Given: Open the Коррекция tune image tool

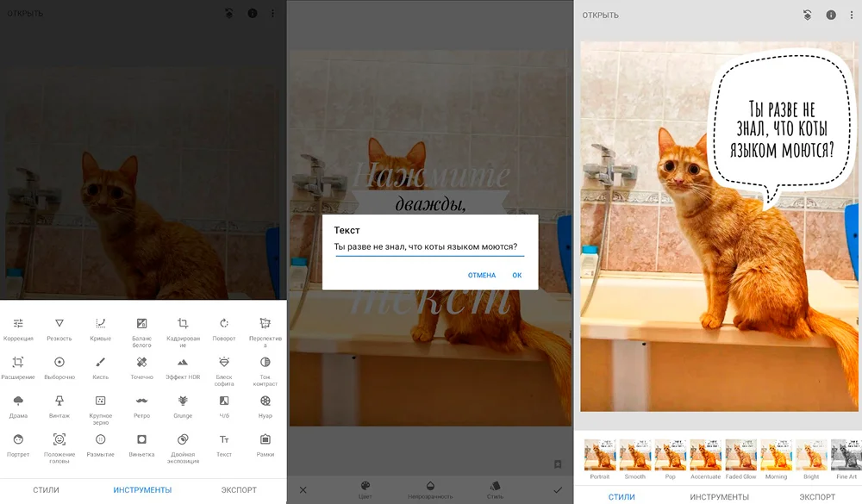Looking at the screenshot, I should pyautogui.click(x=18, y=324).
